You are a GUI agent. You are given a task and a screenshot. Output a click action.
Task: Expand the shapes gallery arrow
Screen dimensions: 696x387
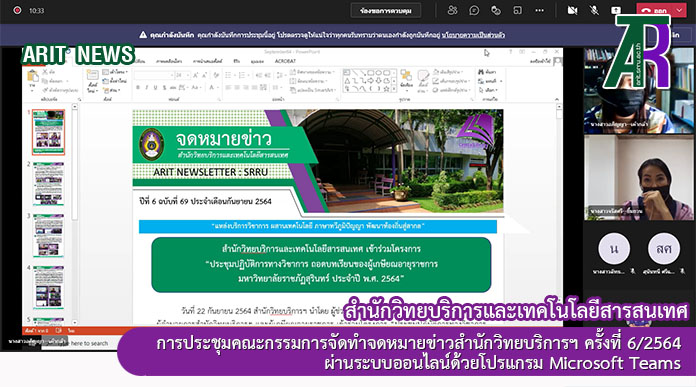pos(394,89)
